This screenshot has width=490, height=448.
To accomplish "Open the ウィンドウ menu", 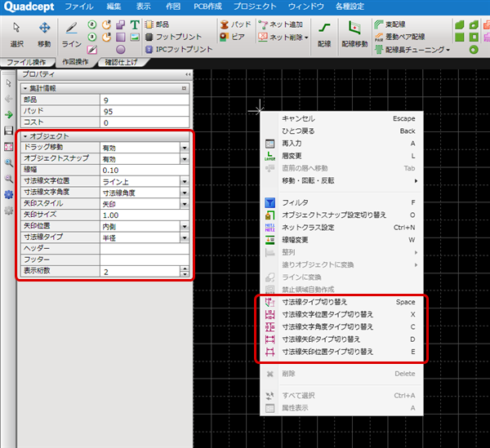I will 306,7.
